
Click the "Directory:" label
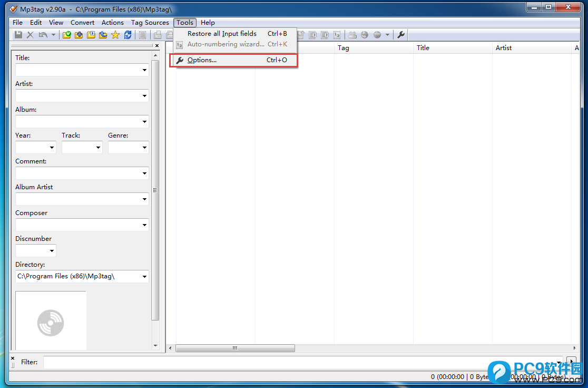(x=30, y=265)
